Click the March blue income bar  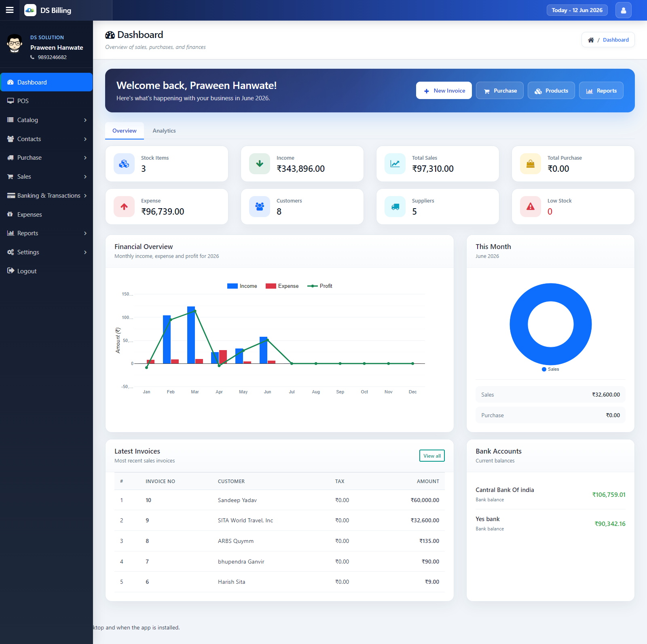tap(191, 335)
